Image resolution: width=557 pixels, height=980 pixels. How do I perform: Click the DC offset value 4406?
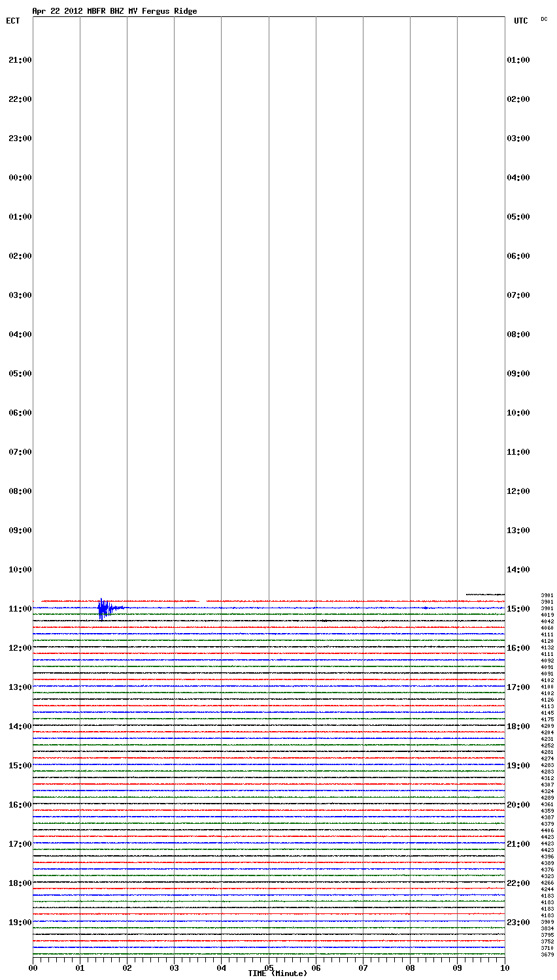547,830
